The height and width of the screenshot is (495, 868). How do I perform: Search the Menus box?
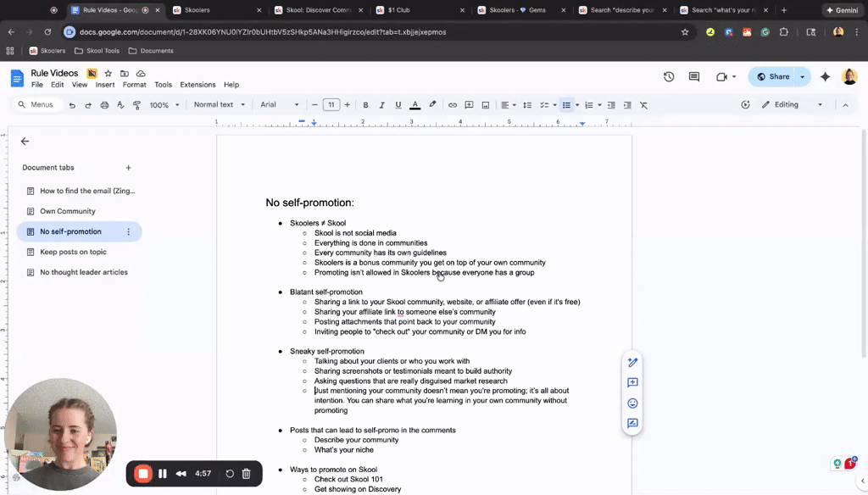[36, 104]
